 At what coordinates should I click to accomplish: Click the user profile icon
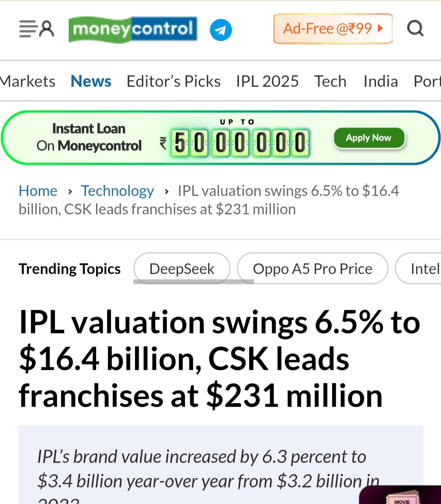(x=47, y=29)
